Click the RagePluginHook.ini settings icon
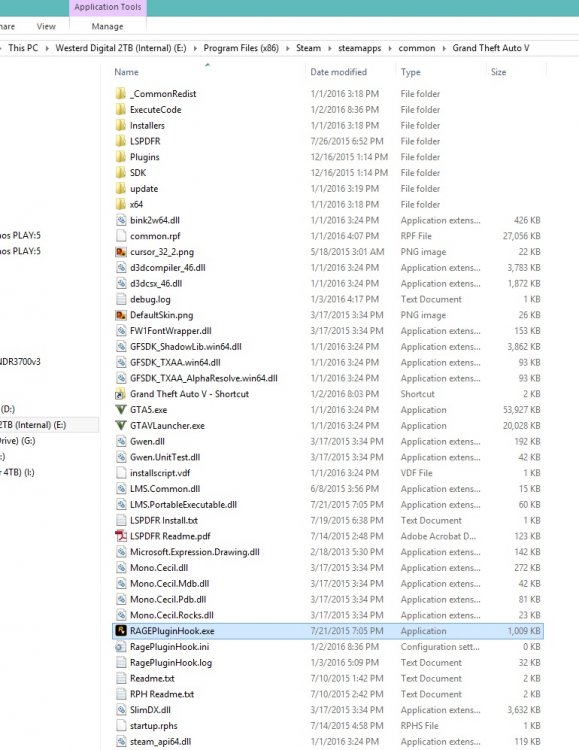Image resolution: width=579 pixels, height=750 pixels. [x=121, y=646]
